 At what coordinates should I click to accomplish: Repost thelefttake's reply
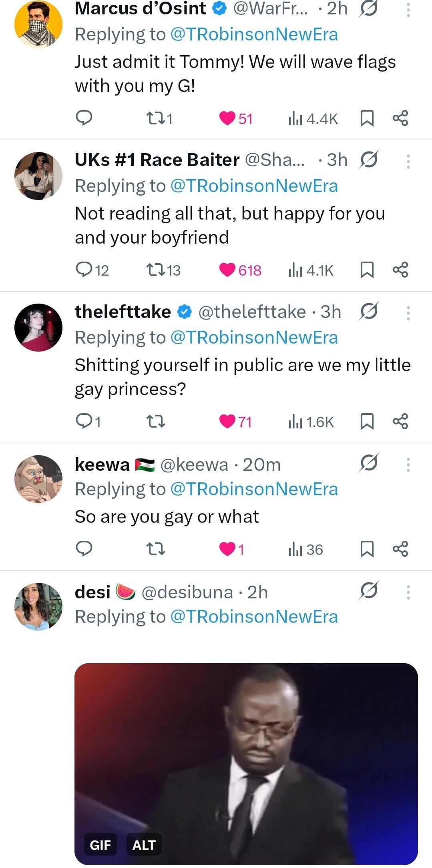tap(155, 422)
